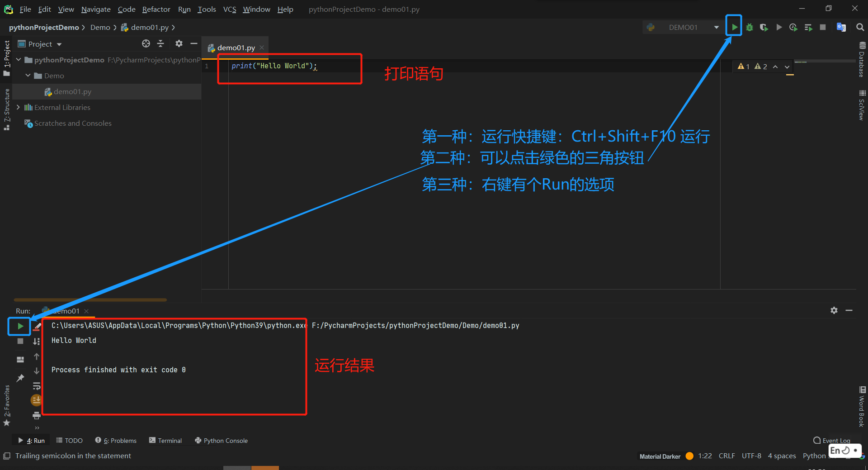868x470 pixels.
Task: Go down the stack trace arrow
Action: click(x=37, y=371)
